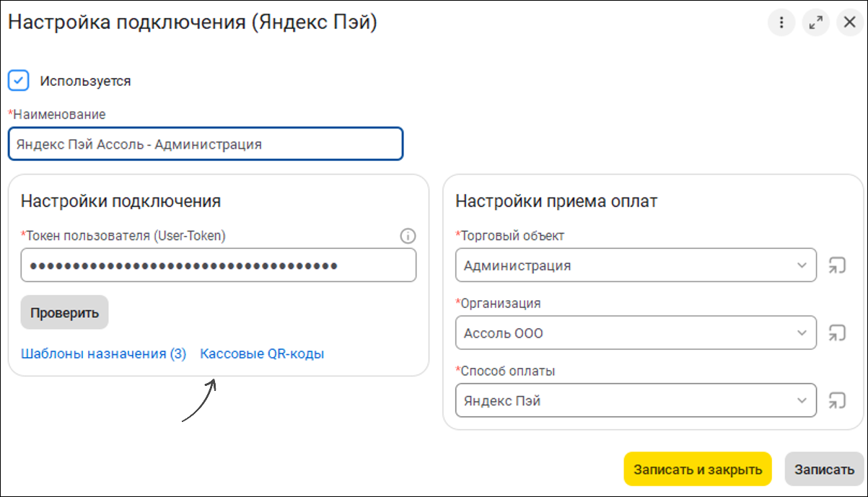The height and width of the screenshot is (497, 868).
Task: Click the info icon next to User-Token
Action: pyautogui.click(x=408, y=236)
